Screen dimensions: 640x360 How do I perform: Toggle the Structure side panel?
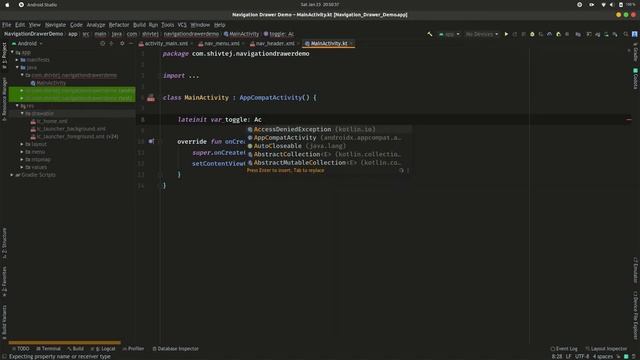point(4,243)
